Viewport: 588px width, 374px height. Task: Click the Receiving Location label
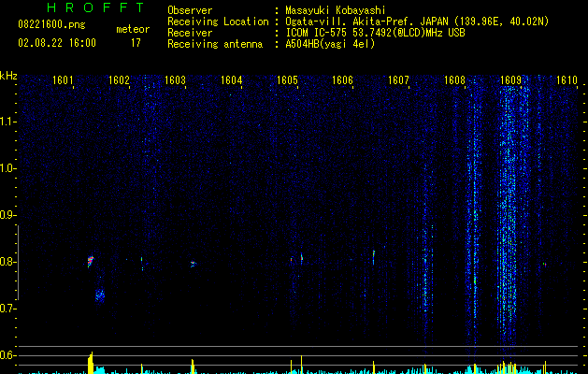coord(218,22)
